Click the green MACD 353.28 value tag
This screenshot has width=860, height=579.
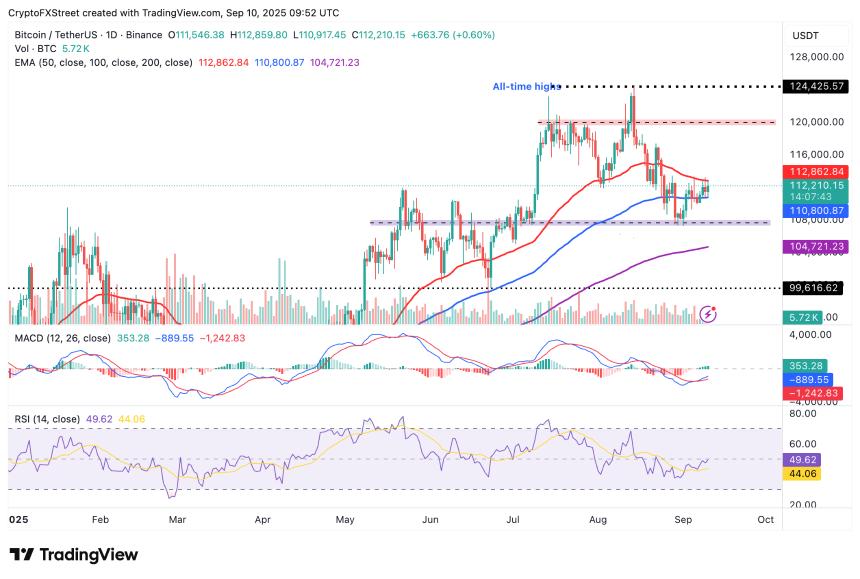click(x=806, y=367)
